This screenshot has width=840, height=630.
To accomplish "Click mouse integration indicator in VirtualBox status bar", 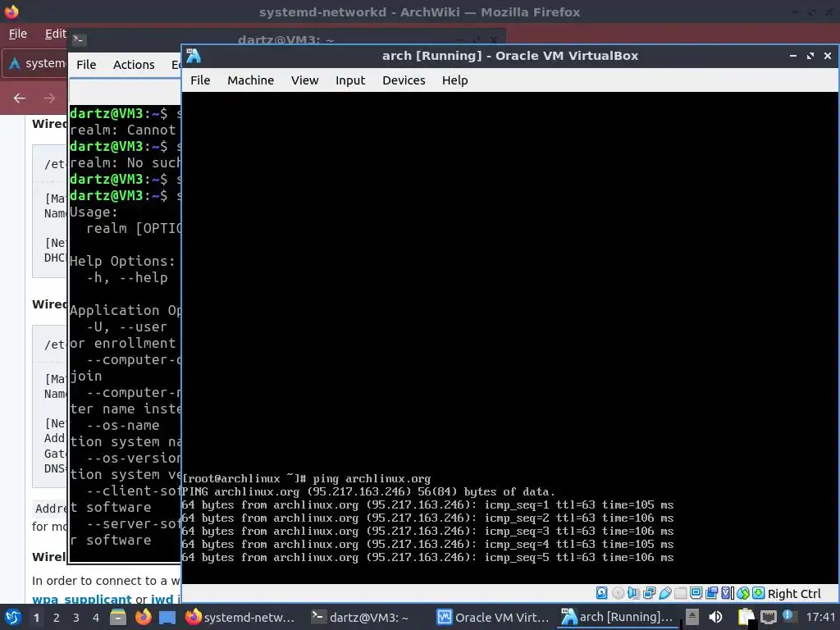I will coord(743,593).
